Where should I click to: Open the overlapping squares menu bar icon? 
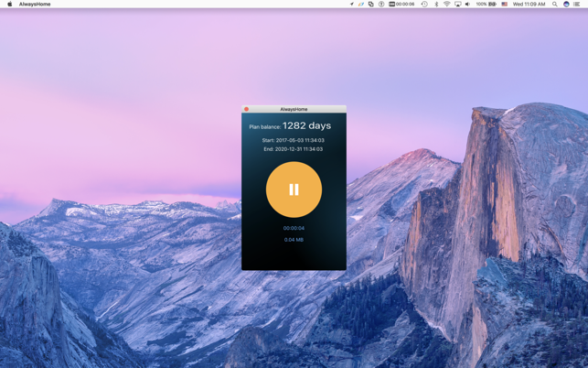(x=371, y=5)
